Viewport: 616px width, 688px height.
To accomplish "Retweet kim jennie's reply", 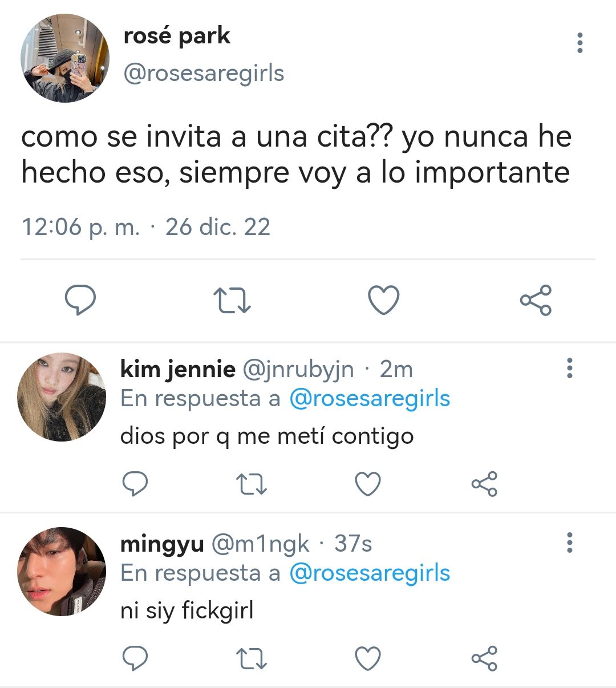I will (x=251, y=484).
